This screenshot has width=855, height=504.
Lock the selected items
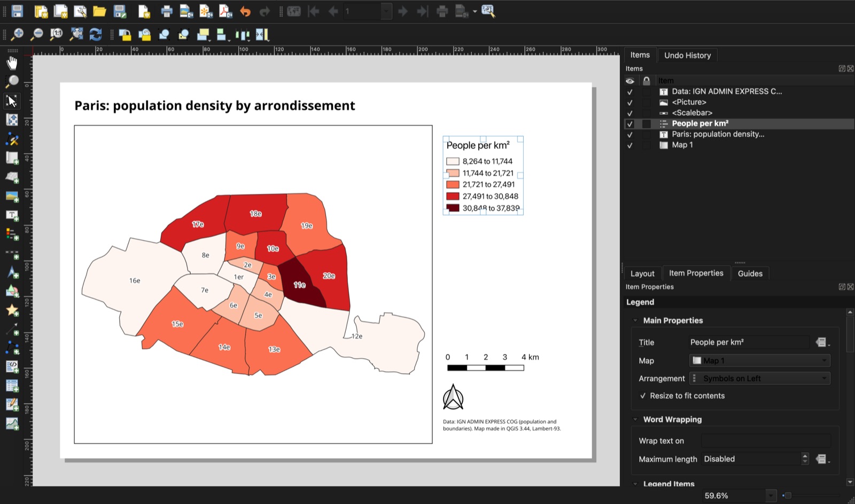tap(125, 35)
